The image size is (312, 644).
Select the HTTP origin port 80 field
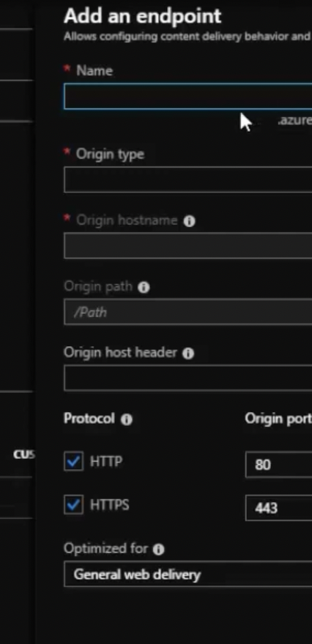(279, 465)
